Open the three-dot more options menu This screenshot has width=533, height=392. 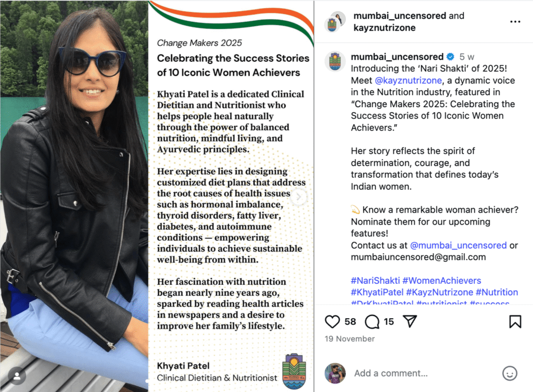515,22
